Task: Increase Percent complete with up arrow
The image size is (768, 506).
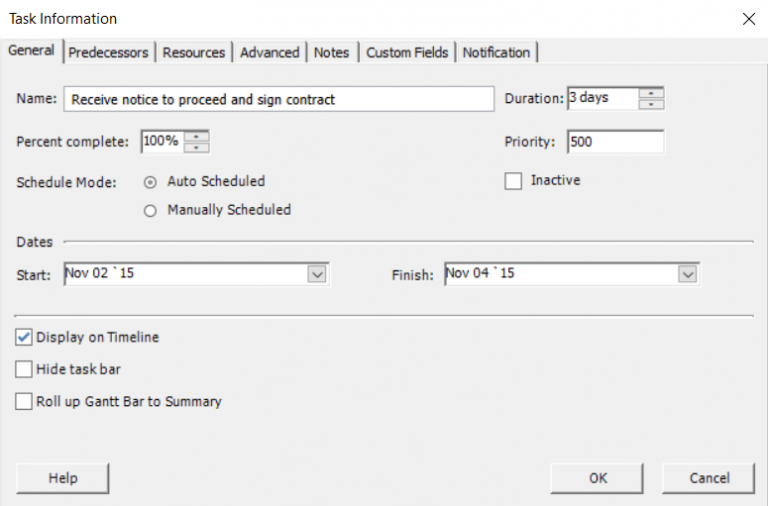Action: click(197, 136)
